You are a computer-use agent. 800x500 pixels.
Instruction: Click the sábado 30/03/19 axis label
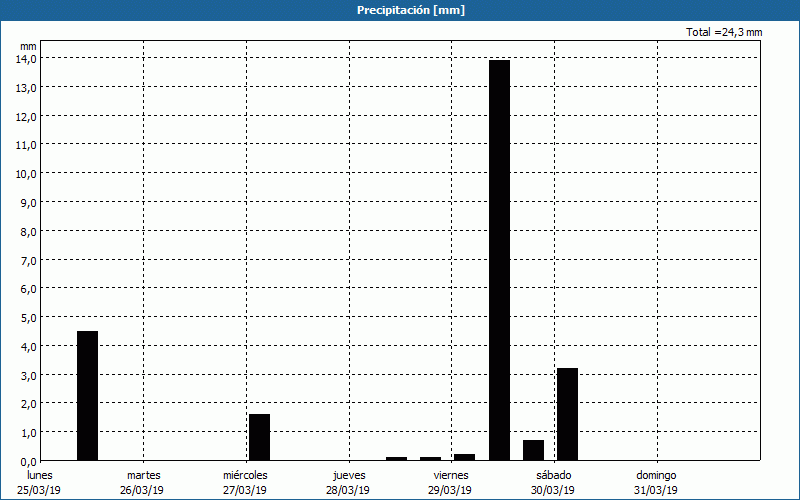[554, 483]
